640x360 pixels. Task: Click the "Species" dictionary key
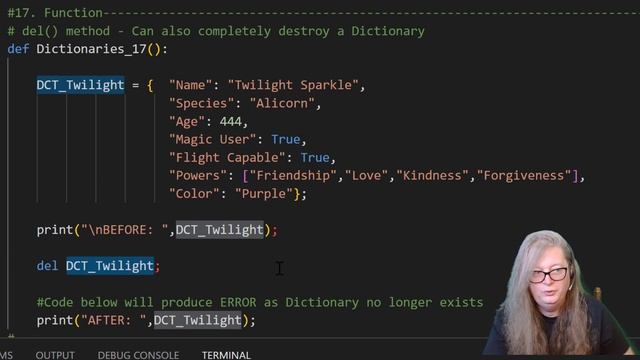(x=202, y=103)
